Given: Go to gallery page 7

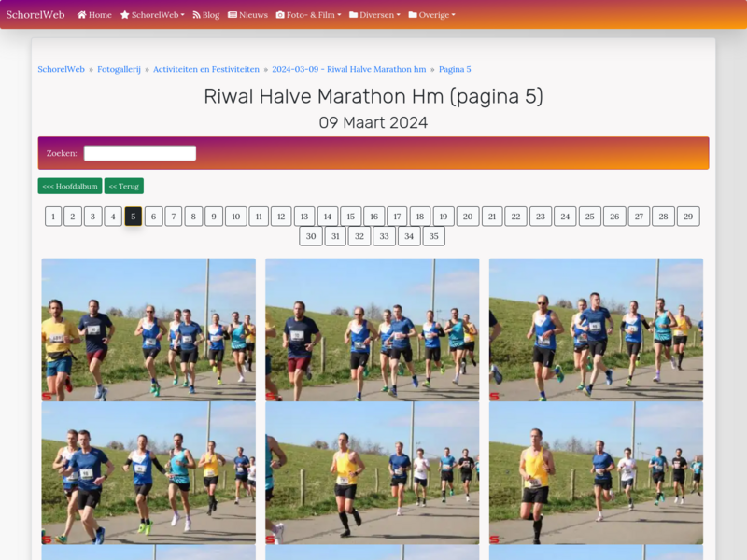Looking at the screenshot, I should [174, 217].
